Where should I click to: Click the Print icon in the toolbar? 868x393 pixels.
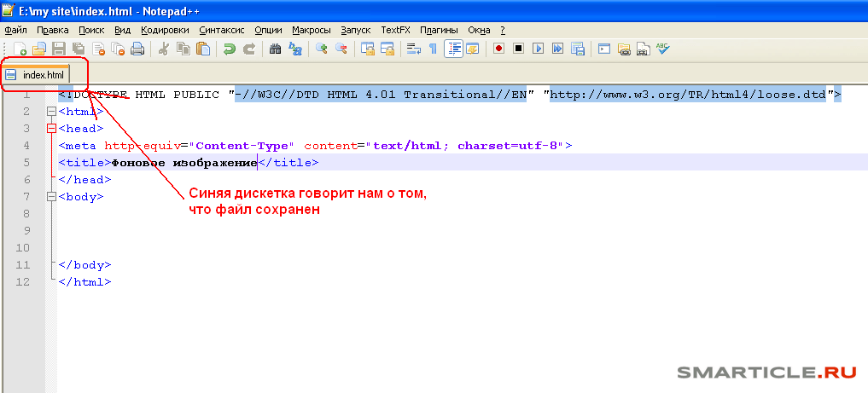(137, 49)
